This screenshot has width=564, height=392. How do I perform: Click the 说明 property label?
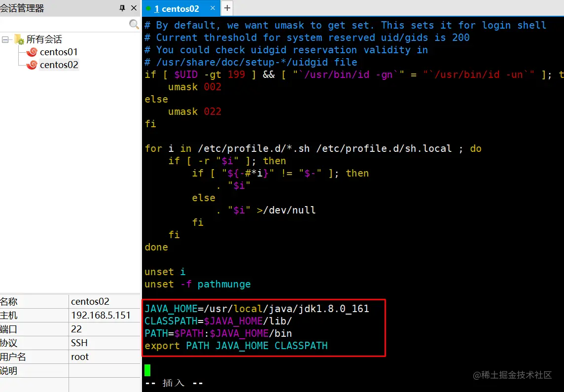pyautogui.click(x=9, y=371)
